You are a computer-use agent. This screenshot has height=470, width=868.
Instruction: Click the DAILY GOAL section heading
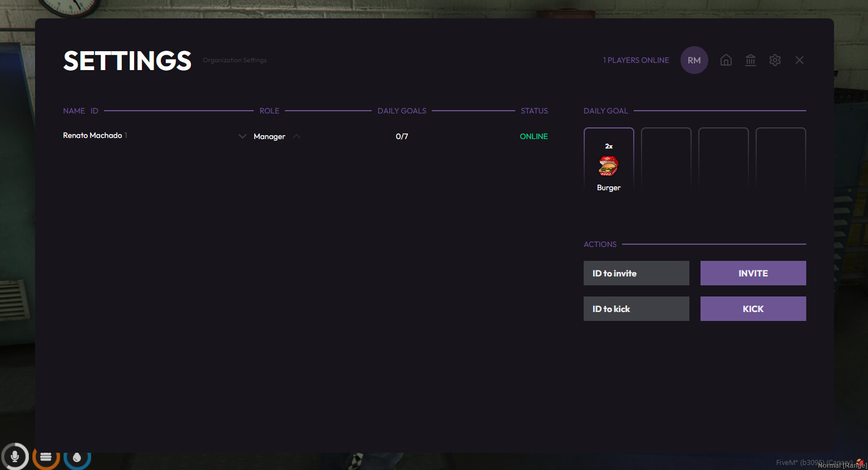pyautogui.click(x=606, y=111)
